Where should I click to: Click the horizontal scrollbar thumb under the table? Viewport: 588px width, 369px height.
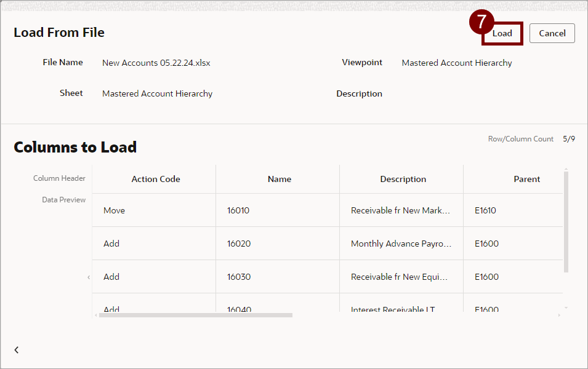[195, 315]
